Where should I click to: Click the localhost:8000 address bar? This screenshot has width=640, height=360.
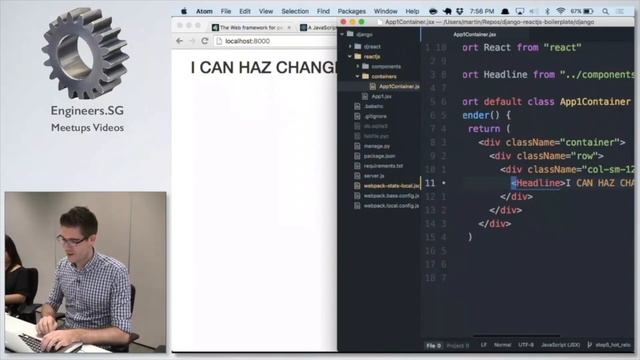point(276,41)
